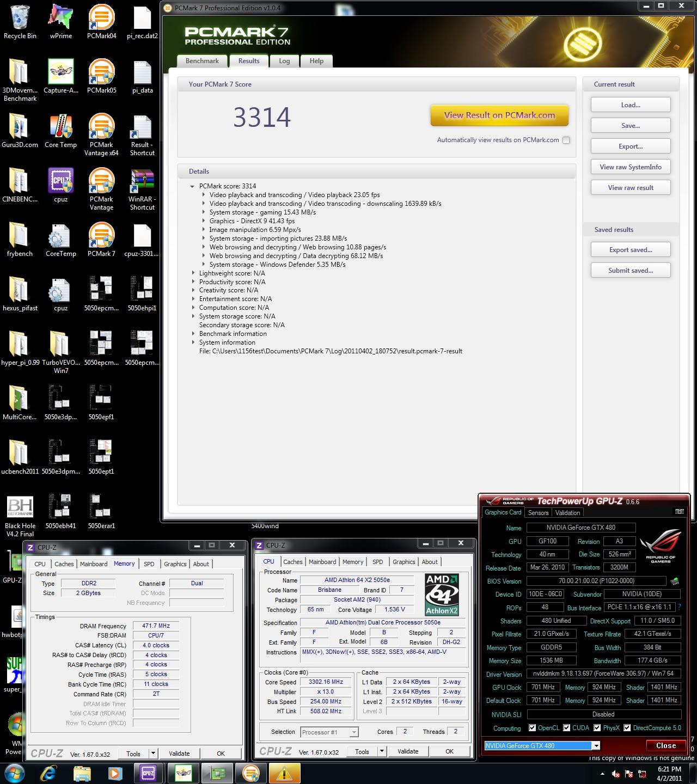Open Windows Media Player taskbar icon
The image size is (697, 784).
115,773
